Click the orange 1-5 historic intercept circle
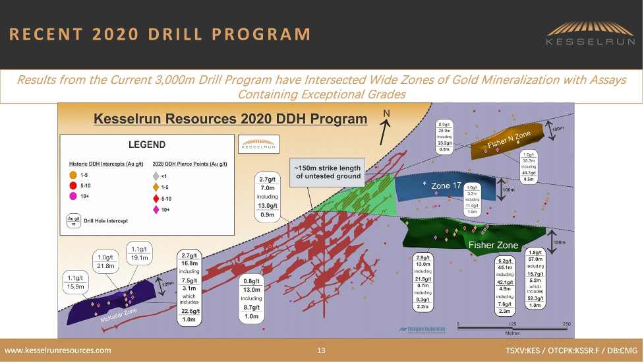644x363 pixels. pyautogui.click(x=73, y=175)
